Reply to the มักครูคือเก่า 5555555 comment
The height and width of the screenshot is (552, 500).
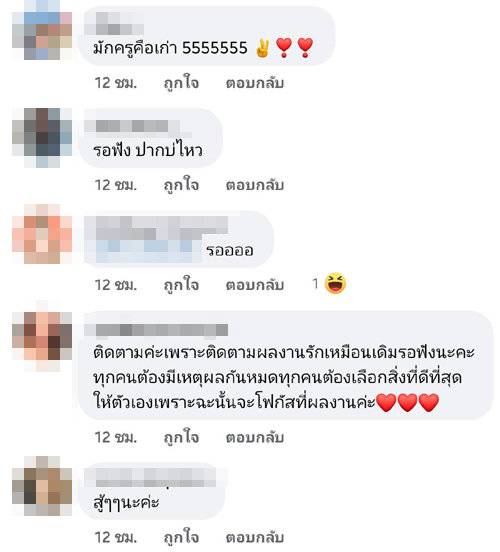click(x=255, y=83)
